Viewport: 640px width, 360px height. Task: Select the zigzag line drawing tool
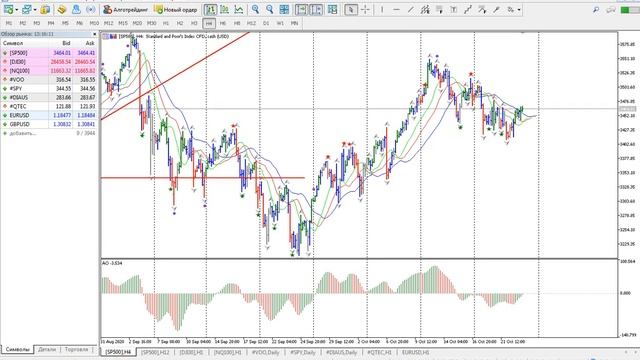pyautogui.click(x=468, y=9)
